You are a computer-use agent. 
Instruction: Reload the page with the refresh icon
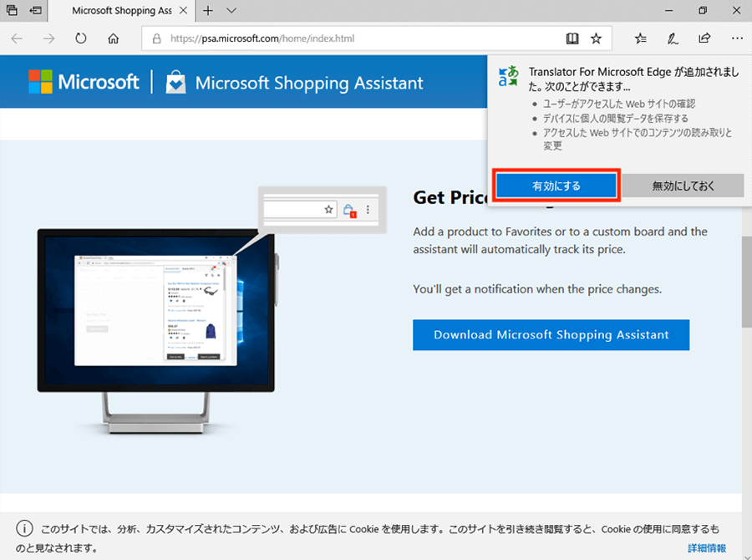(80, 38)
